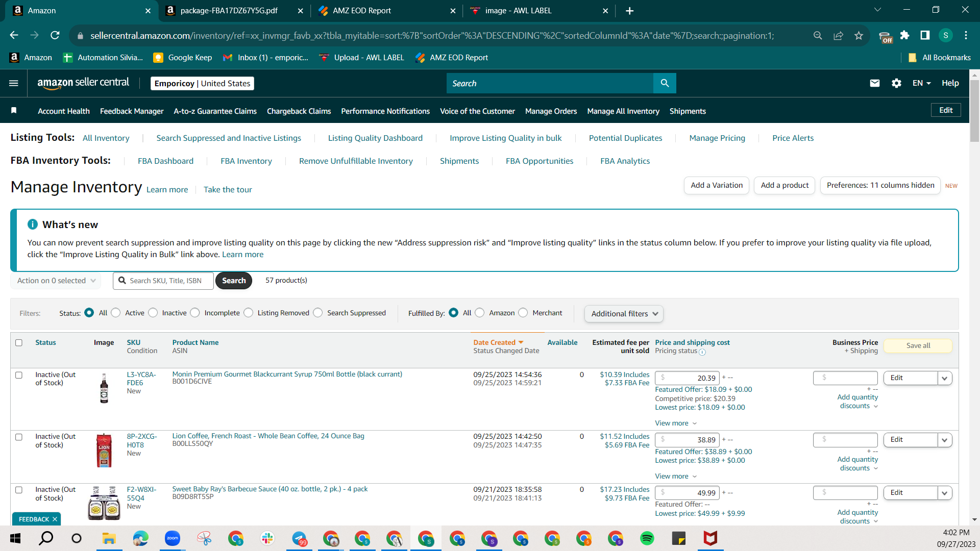Check the Monin Blackcurrant Syrup row checkbox
The width and height of the screenshot is (980, 551).
point(19,375)
